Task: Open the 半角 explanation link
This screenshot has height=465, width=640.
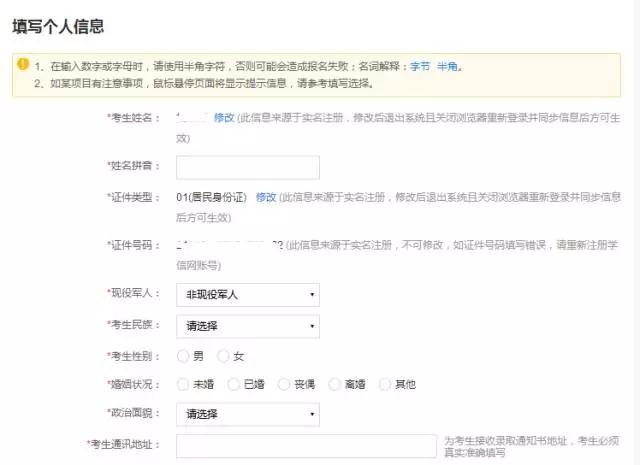Action: (448, 67)
